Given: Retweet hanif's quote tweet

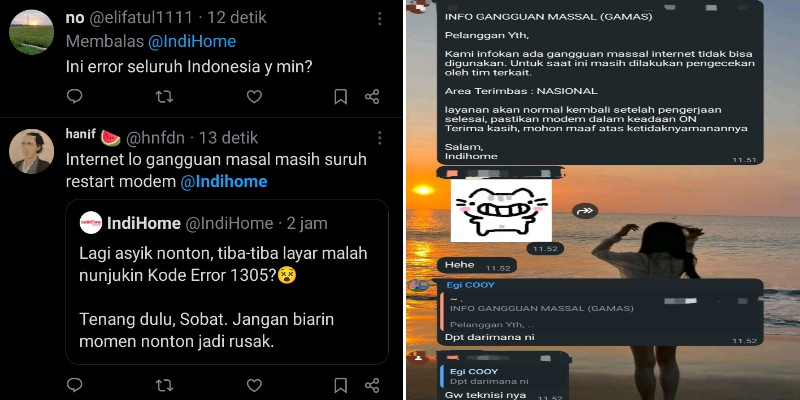Looking at the screenshot, I should (164, 385).
